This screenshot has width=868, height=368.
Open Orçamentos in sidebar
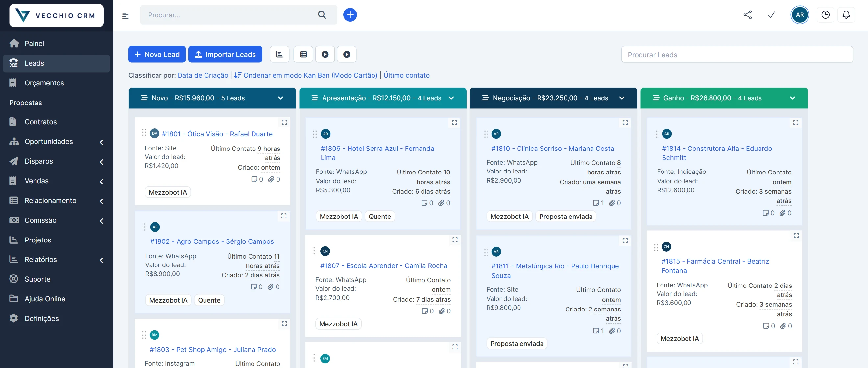[x=56, y=83]
